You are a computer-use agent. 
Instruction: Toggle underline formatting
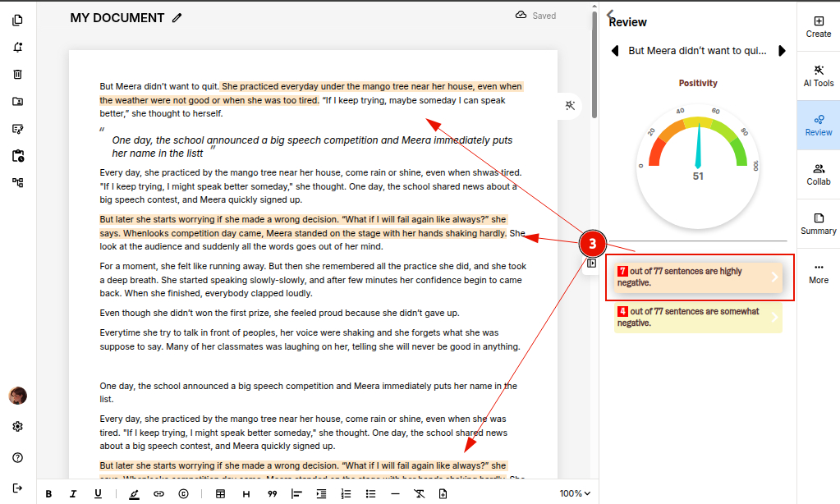click(98, 493)
